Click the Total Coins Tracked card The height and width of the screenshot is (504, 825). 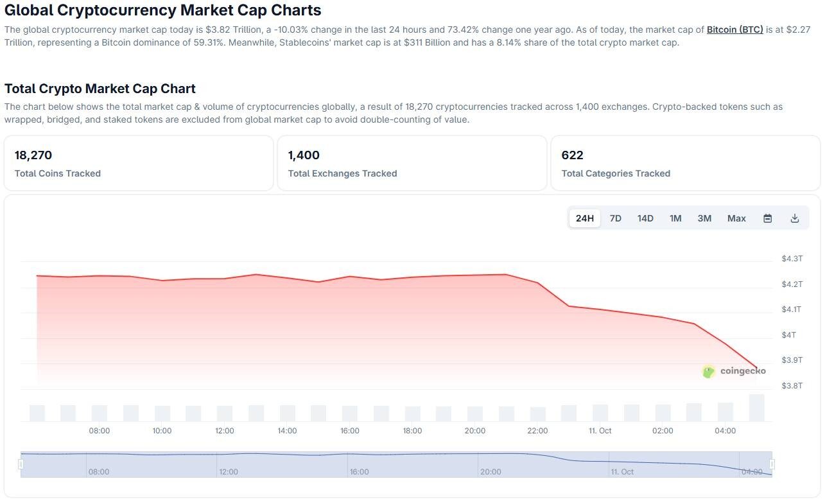click(x=139, y=163)
